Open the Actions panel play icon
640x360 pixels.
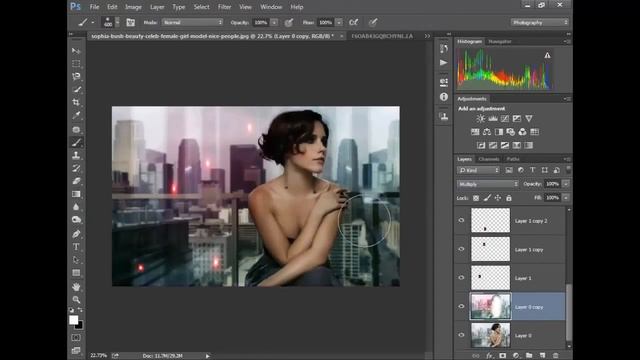pos(444,63)
